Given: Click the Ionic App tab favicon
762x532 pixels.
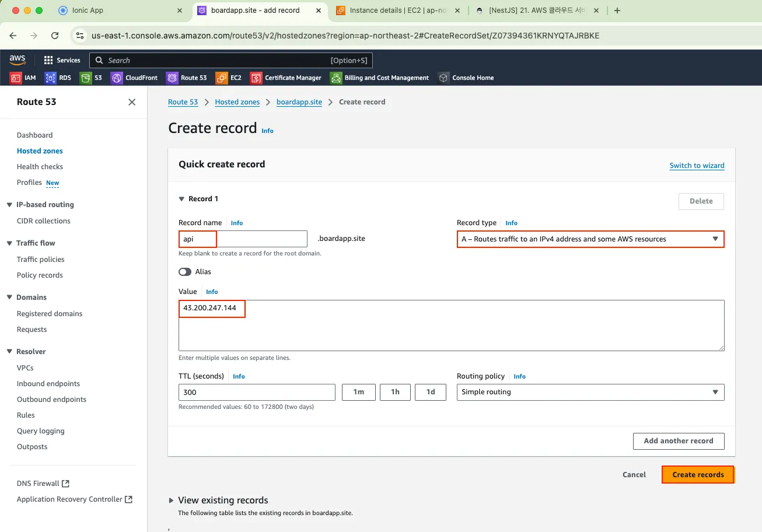Looking at the screenshot, I should (x=63, y=10).
